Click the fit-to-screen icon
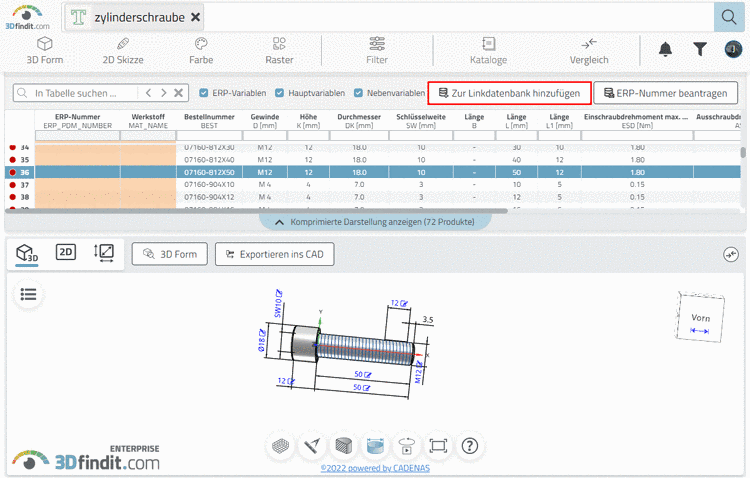Screen dimensions: 750x478 (x=438, y=446)
